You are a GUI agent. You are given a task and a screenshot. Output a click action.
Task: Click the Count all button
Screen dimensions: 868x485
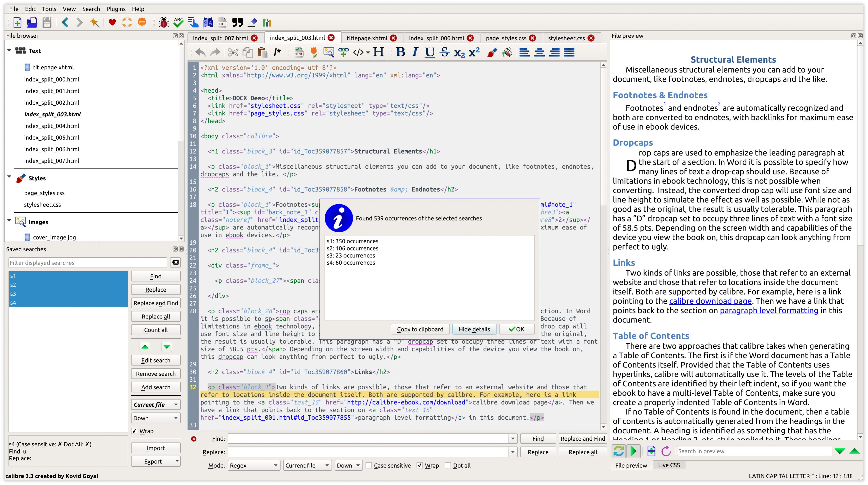[x=155, y=330]
